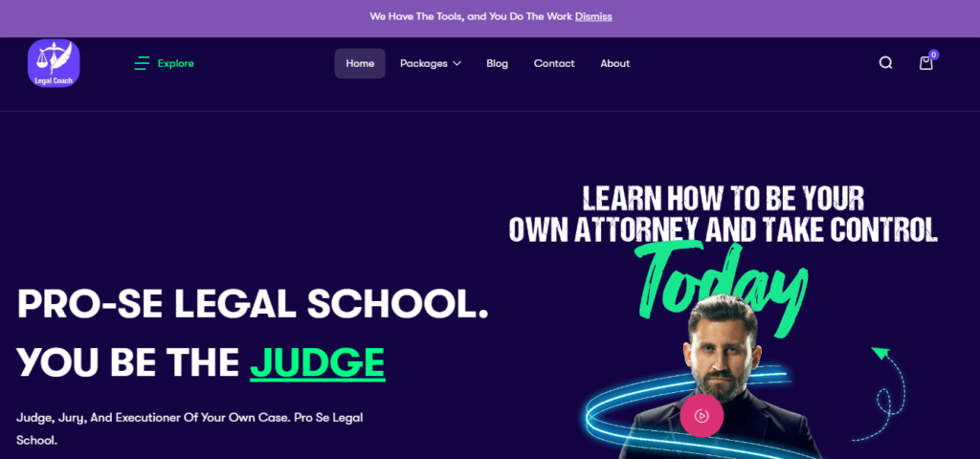Click the cart item count badge

(934, 55)
